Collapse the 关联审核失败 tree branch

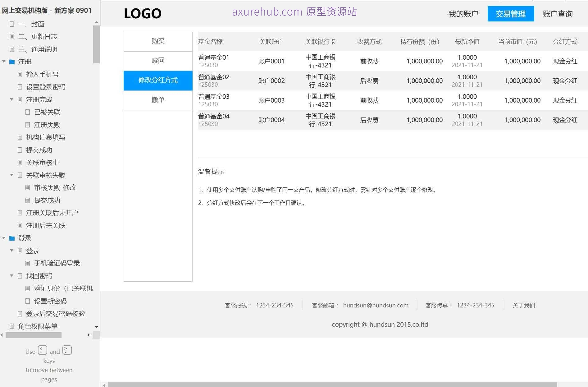coord(11,175)
